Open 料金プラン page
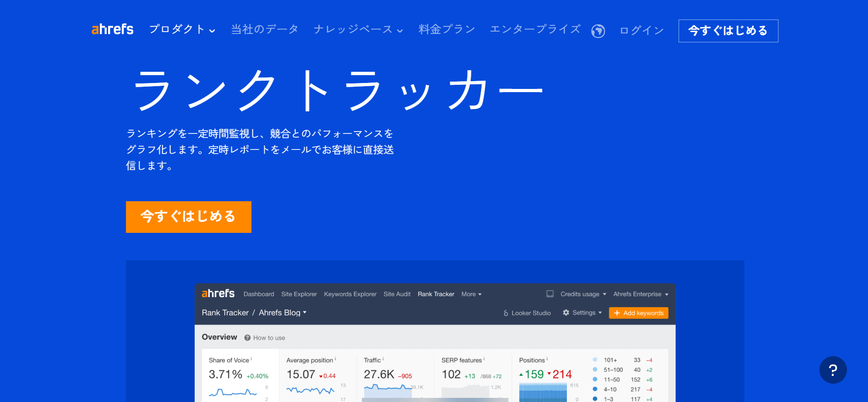The image size is (868, 402). (447, 30)
